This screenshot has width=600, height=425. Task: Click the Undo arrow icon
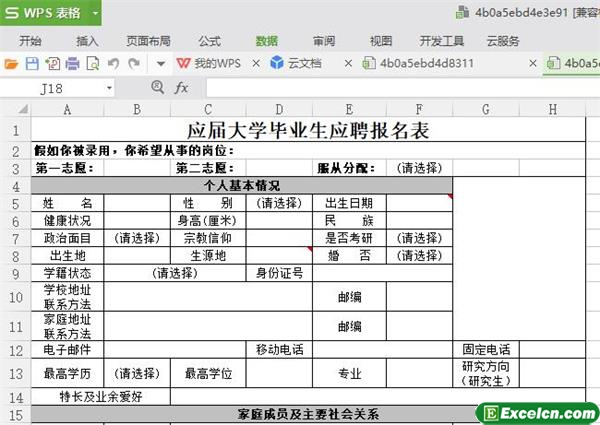[113, 63]
